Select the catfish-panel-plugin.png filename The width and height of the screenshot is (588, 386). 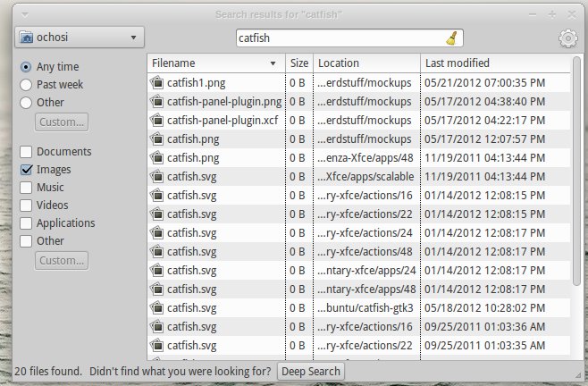224,102
